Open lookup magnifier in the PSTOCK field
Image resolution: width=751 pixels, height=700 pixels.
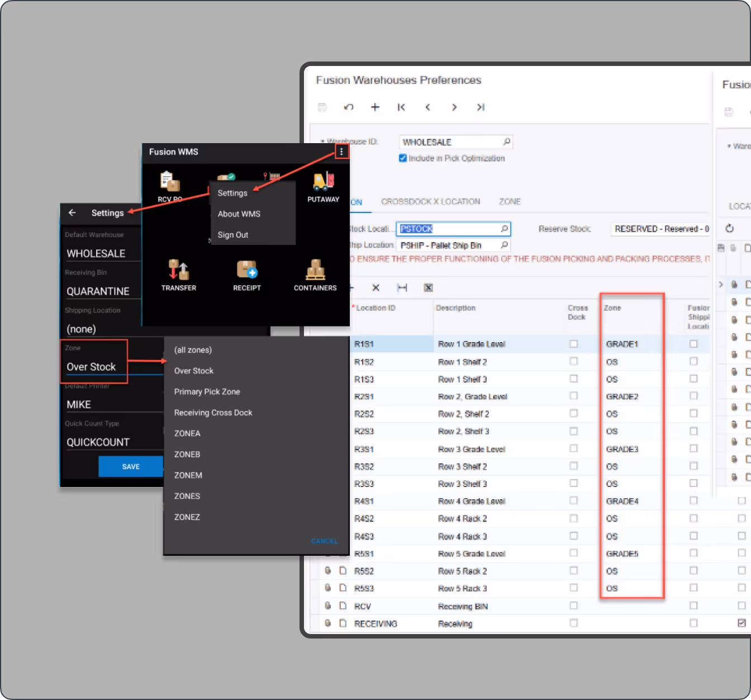505,229
